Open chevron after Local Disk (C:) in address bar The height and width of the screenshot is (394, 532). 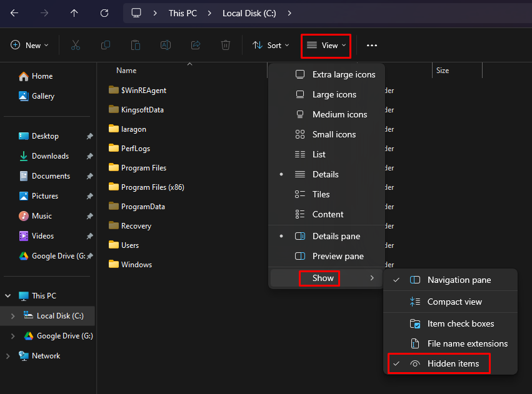(x=289, y=13)
